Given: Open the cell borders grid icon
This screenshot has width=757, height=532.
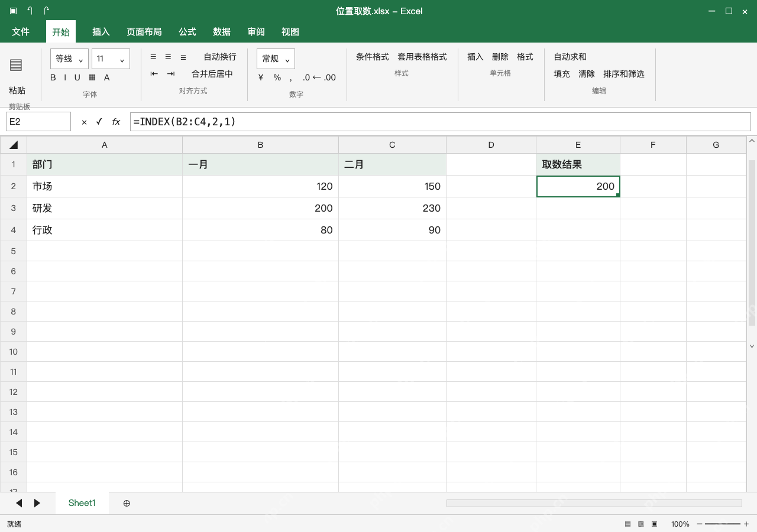Looking at the screenshot, I should [x=92, y=77].
